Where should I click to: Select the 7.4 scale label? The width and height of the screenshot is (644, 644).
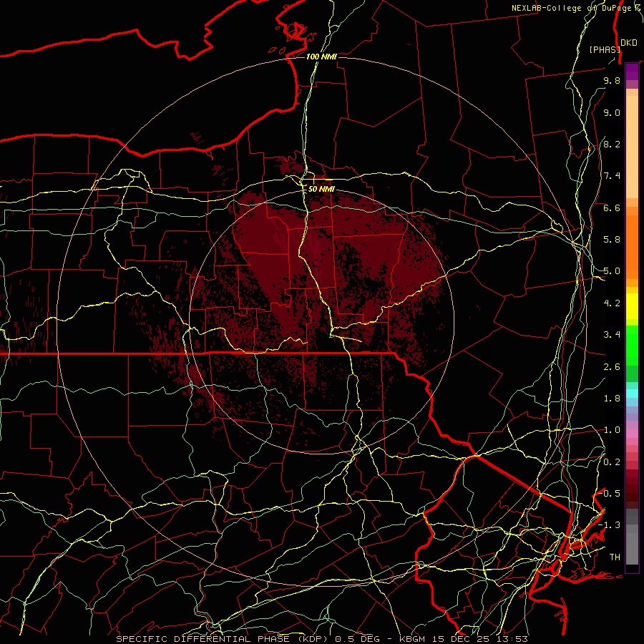point(612,176)
